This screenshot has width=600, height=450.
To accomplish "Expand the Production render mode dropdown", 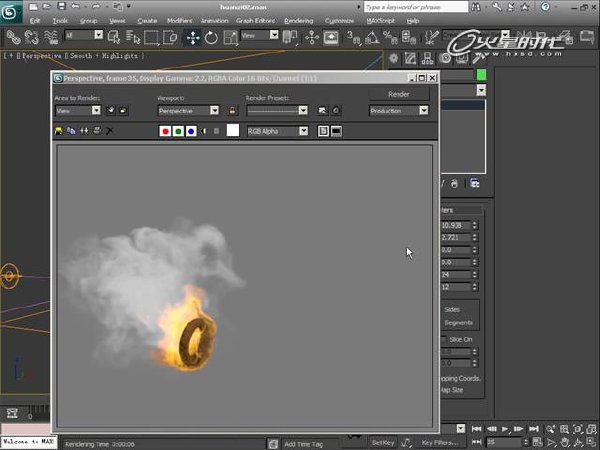I will (399, 111).
